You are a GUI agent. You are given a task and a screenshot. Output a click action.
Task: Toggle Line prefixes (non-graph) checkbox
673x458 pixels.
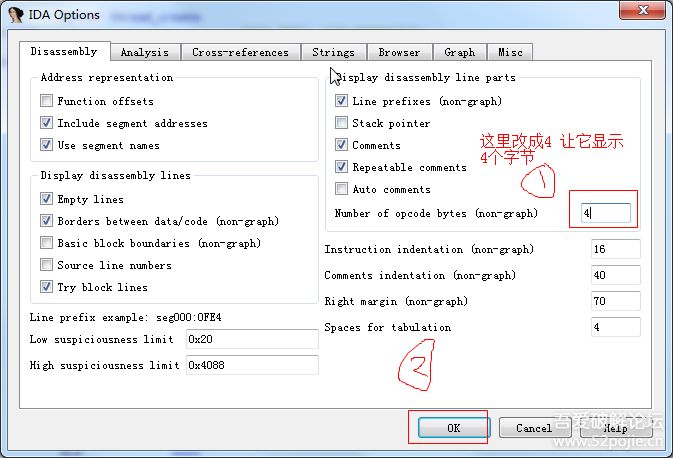pyautogui.click(x=341, y=101)
